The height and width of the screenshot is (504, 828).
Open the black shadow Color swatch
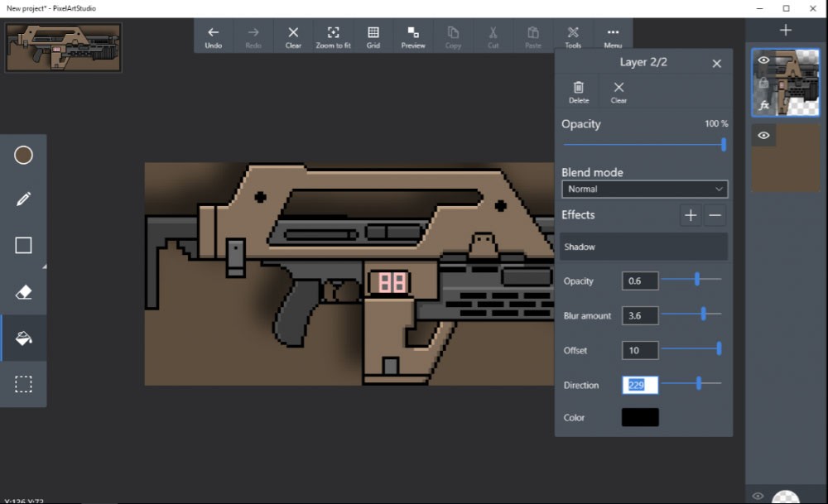coord(640,417)
